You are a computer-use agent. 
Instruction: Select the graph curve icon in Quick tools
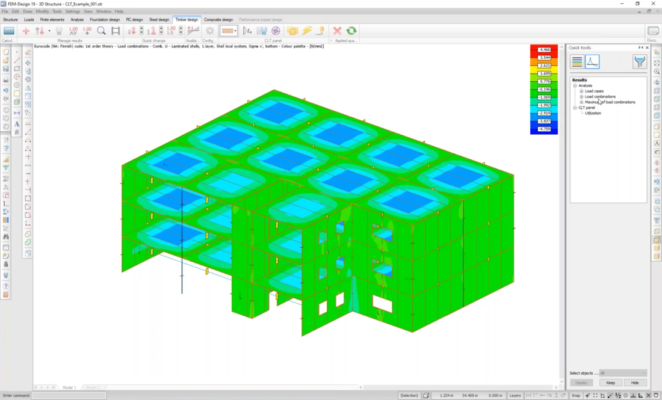(x=592, y=62)
